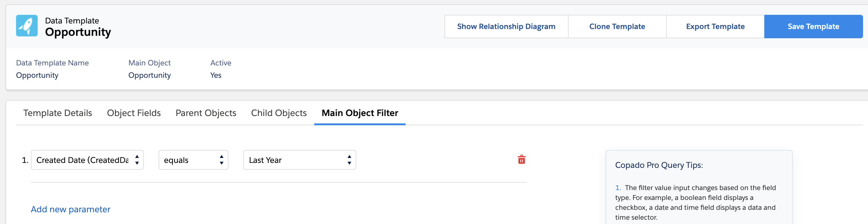Click the Active value Yes
Image resolution: width=868 pixels, height=224 pixels.
(x=216, y=75)
